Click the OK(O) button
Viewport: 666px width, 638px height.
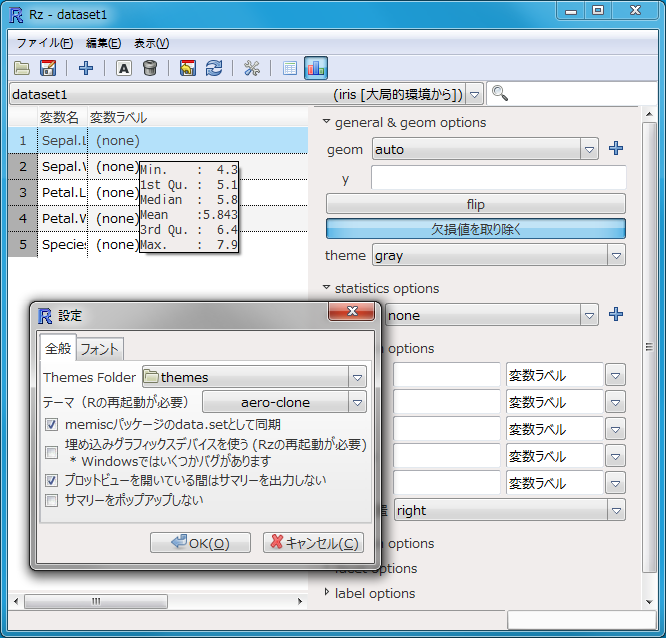coord(200,543)
